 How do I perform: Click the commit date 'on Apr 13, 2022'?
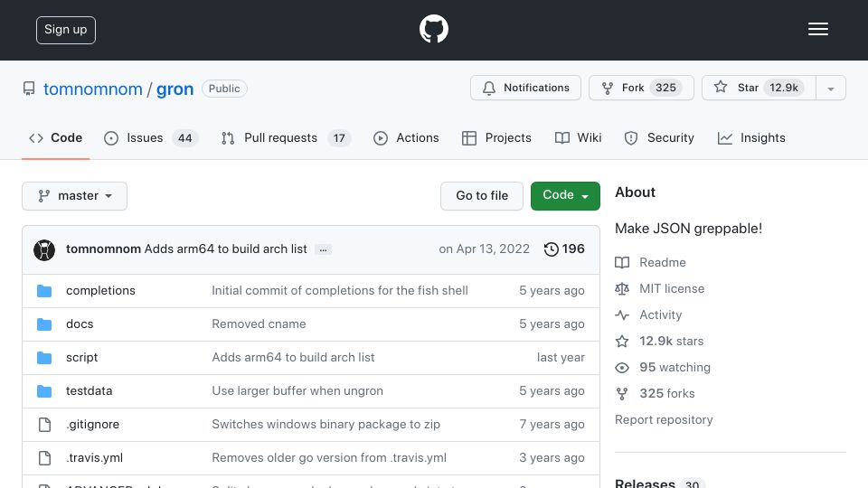click(x=485, y=249)
